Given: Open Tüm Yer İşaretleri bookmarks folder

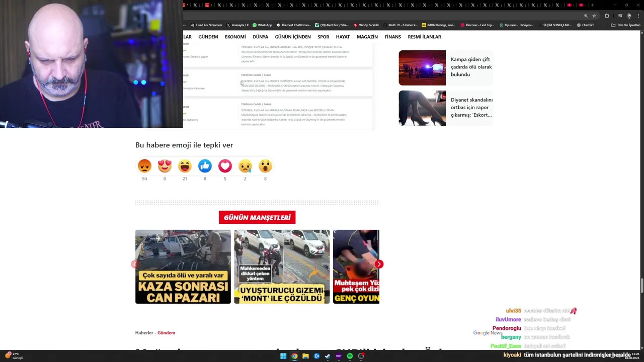Looking at the screenshot, I should 626,25.
